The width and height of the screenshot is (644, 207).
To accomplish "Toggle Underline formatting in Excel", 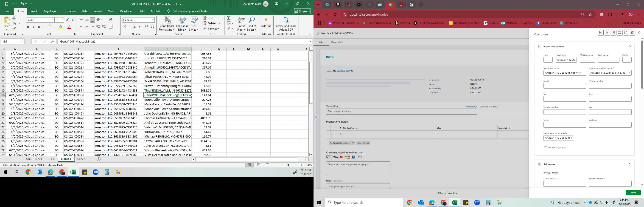I will point(39,27).
